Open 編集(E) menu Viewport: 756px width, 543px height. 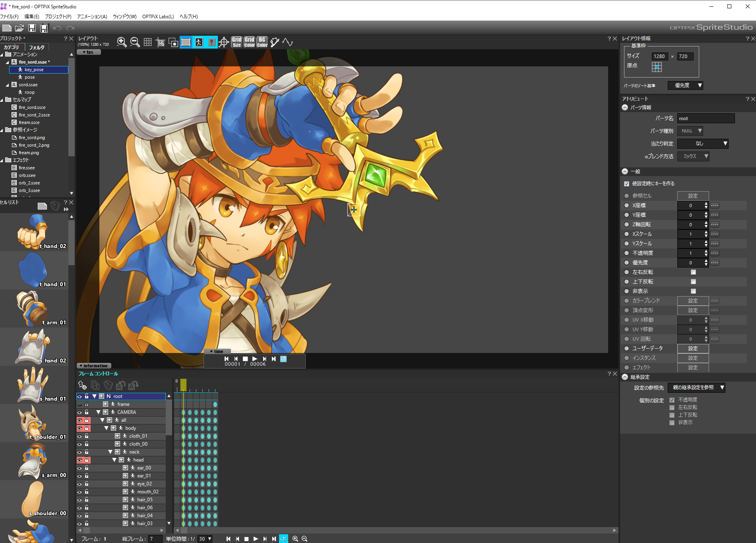click(32, 16)
